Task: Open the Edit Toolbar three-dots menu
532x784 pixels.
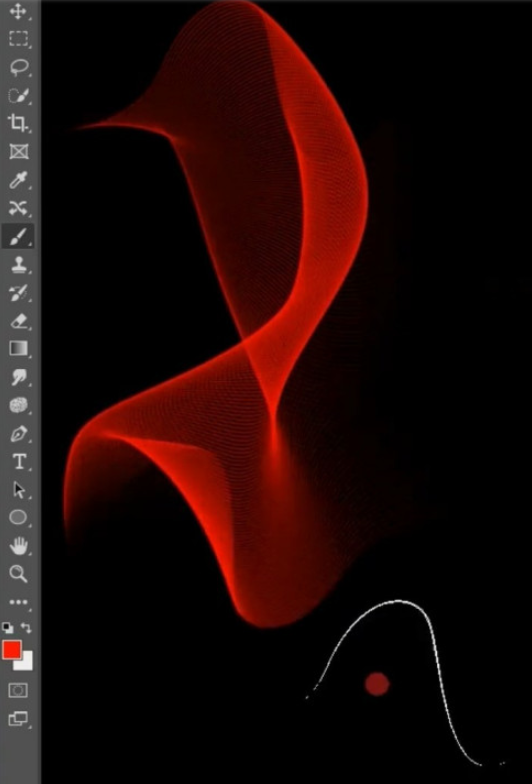Action: tap(18, 602)
